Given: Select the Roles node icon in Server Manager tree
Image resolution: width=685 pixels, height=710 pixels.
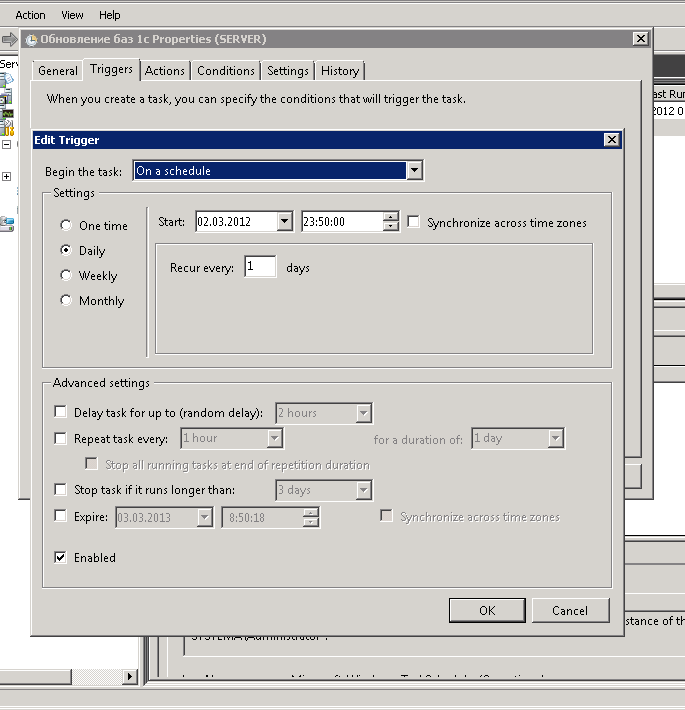Looking at the screenshot, I should [7, 80].
